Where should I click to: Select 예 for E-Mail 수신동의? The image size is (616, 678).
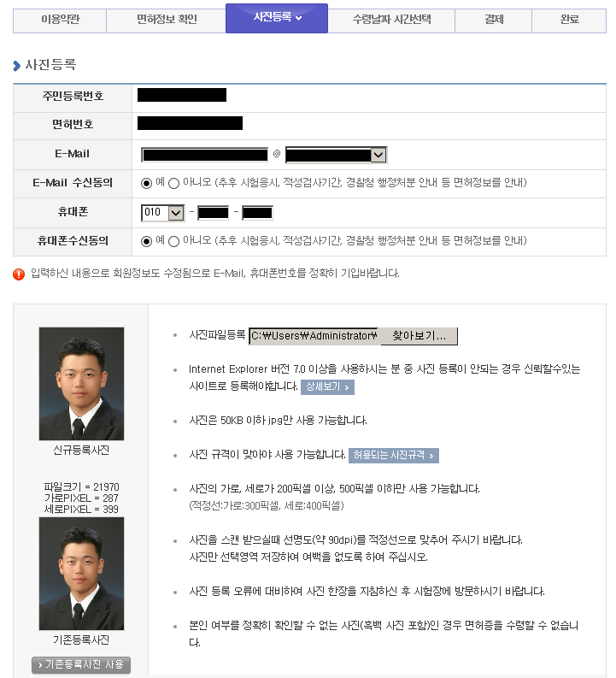point(146,183)
